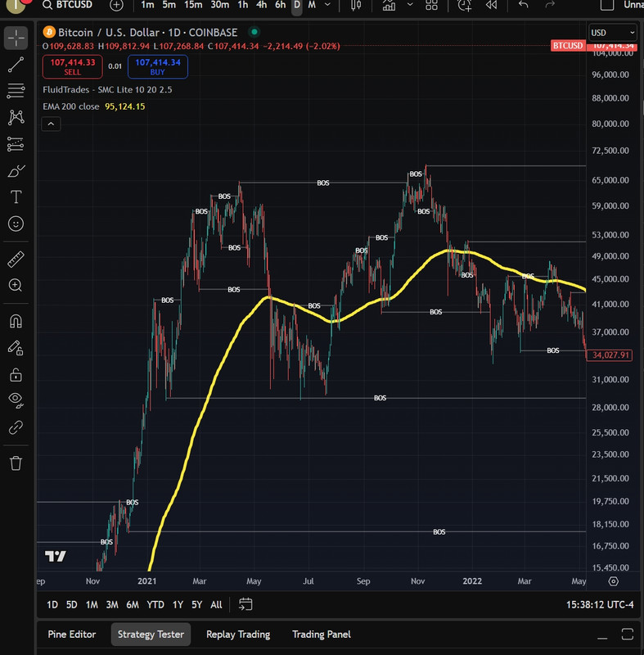Remove drawings with the trash icon
This screenshot has width=644, height=655.
pos(16,463)
